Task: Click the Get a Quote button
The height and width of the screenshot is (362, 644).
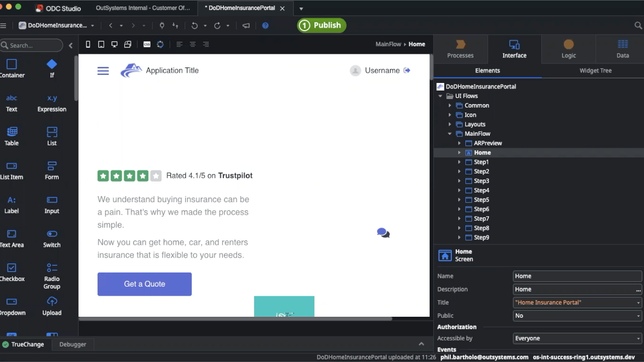Action: click(144, 284)
